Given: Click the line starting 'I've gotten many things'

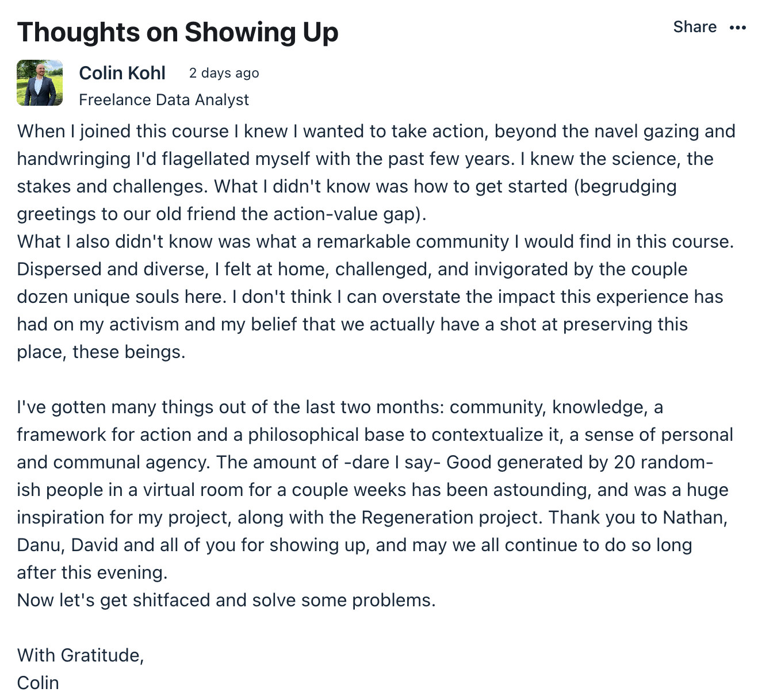Looking at the screenshot, I should click(340, 407).
